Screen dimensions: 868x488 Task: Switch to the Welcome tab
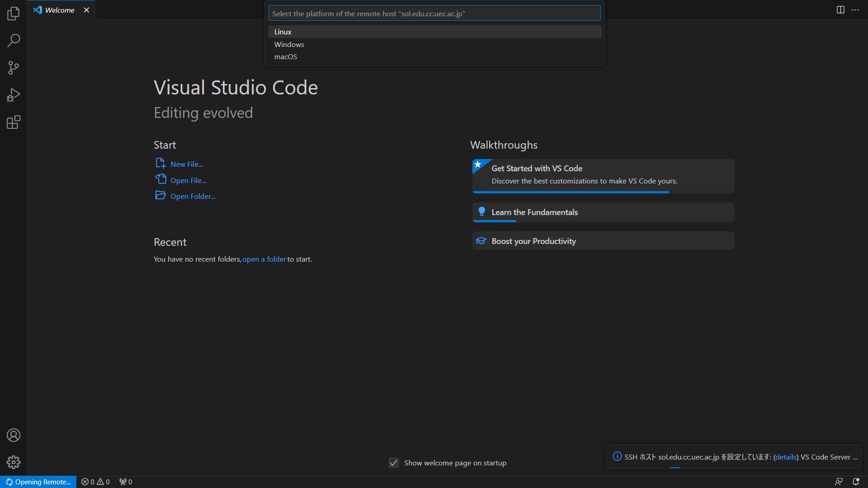(x=60, y=10)
